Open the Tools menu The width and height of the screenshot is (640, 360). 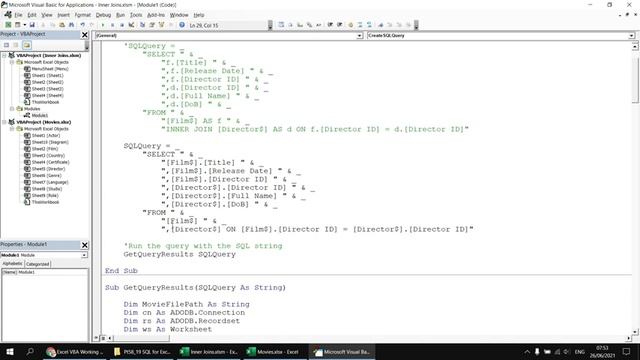pos(136,15)
